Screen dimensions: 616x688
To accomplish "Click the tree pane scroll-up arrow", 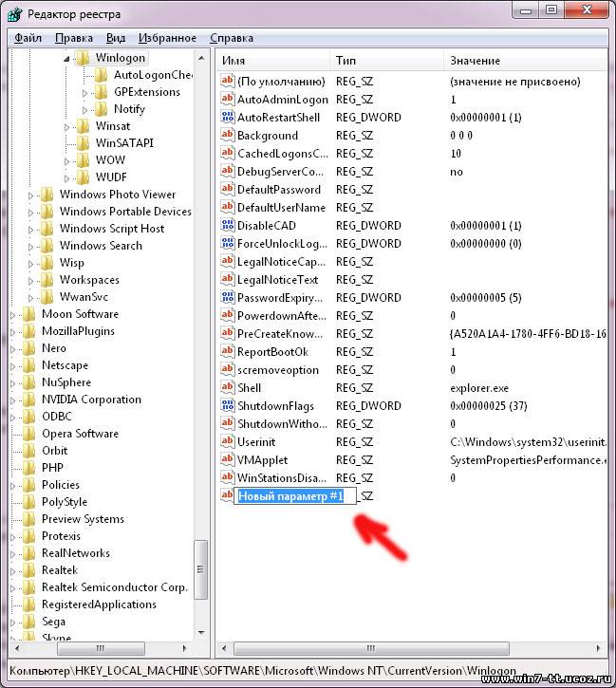I will click(201, 58).
